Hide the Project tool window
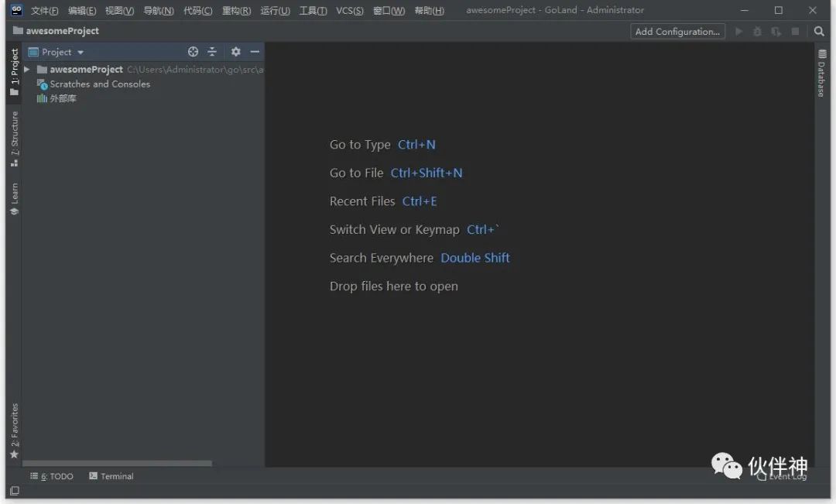The image size is (836, 504). 255,52
